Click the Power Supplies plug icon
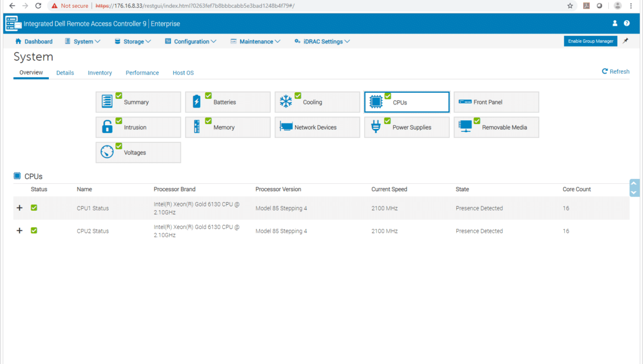The image size is (643, 364). pos(375,126)
